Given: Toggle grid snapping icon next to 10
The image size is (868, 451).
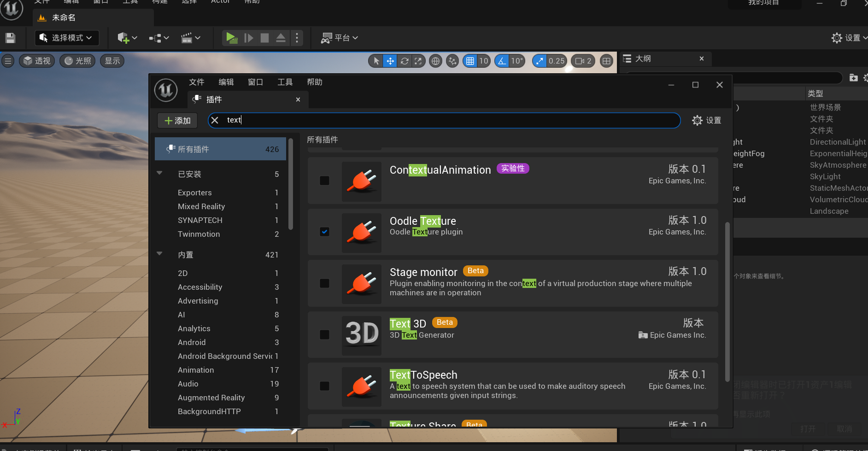Looking at the screenshot, I should pos(470,61).
